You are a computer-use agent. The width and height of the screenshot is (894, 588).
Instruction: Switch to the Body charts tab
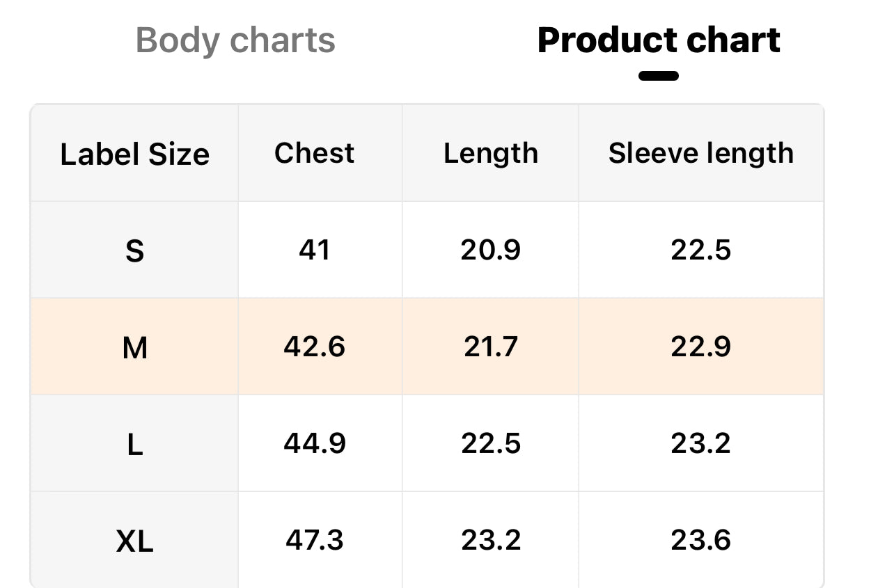[235, 40]
